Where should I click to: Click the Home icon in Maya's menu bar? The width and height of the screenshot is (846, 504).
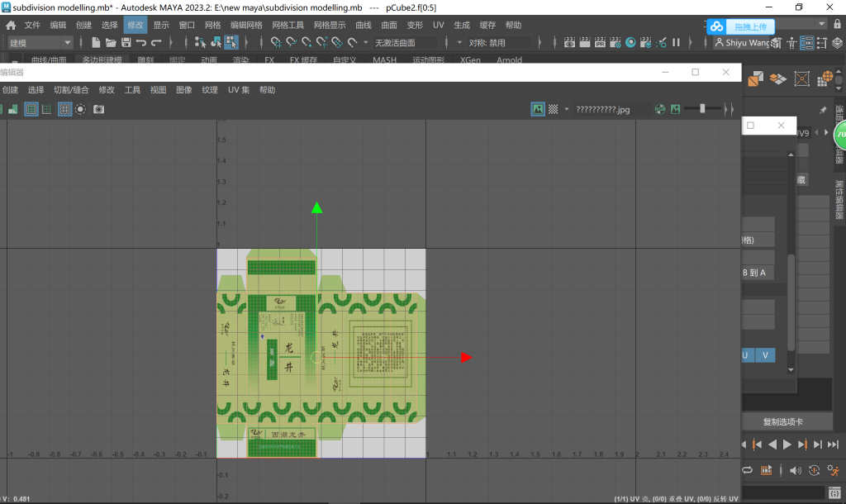pyautogui.click(x=11, y=26)
